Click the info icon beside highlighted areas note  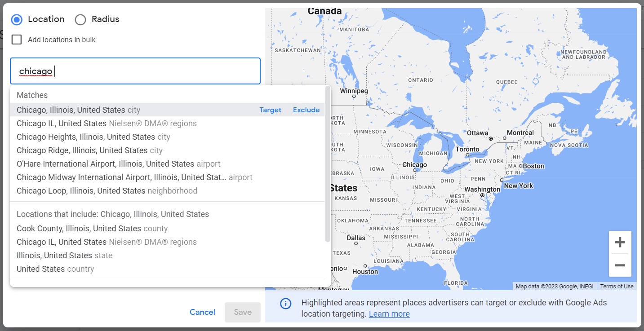tap(286, 304)
